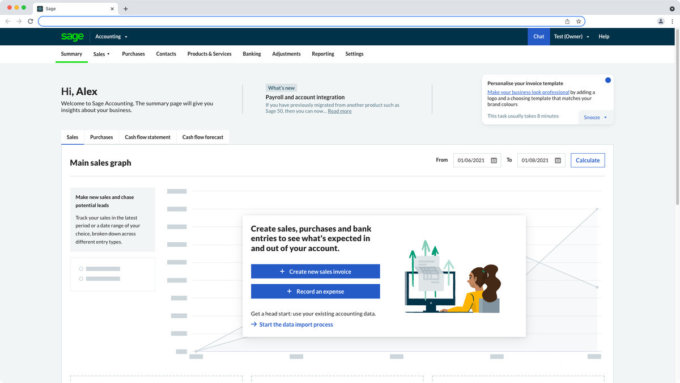680x383 pixels.
Task: Click the To date field
Action: pyautogui.click(x=541, y=160)
